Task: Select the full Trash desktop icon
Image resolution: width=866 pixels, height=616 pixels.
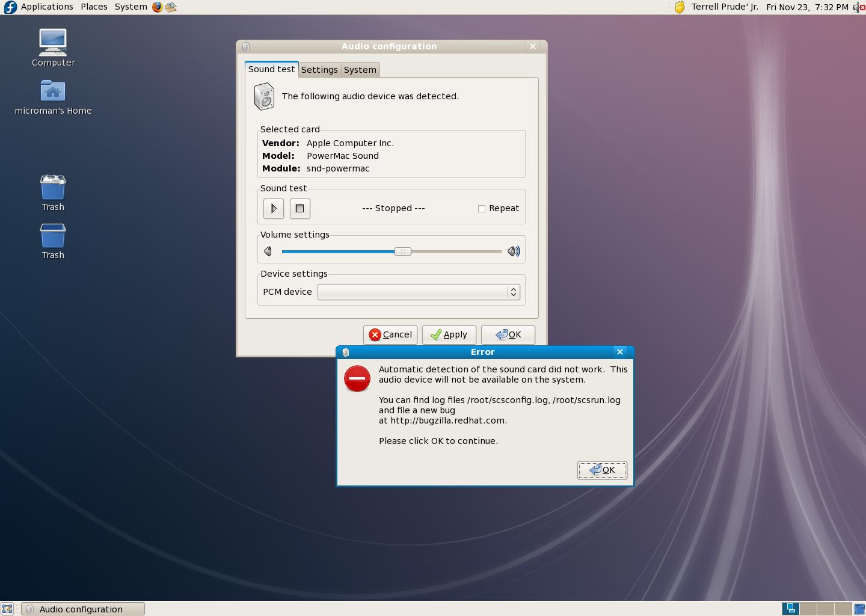Action: point(53,192)
